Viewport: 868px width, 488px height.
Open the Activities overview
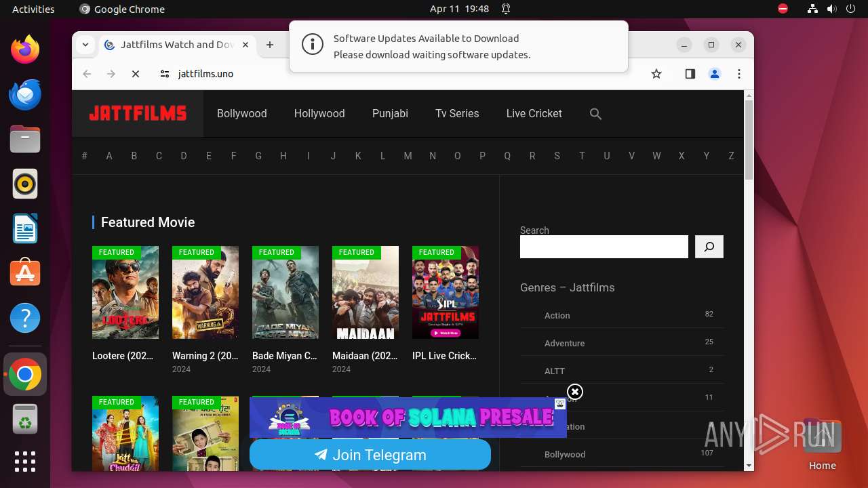[33, 9]
